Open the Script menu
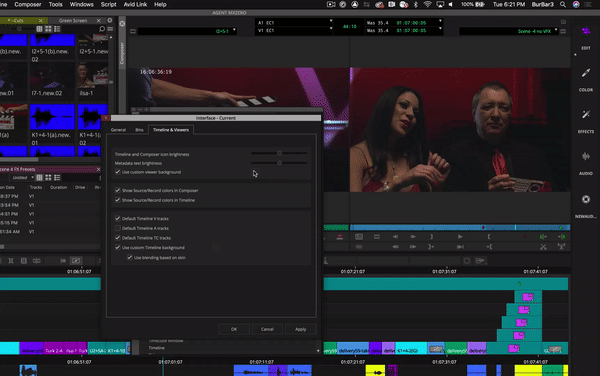Image resolution: width=600 pixels, height=376 pixels. click(x=108, y=5)
